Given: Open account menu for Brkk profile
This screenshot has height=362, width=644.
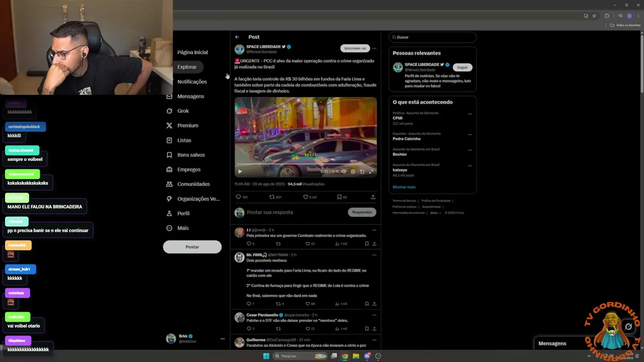Looking at the screenshot, I should point(222,338).
